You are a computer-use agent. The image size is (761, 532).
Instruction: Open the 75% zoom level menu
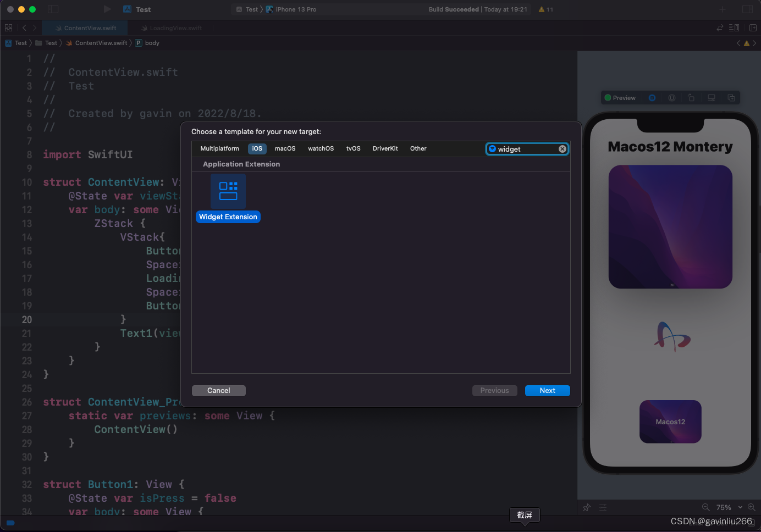pyautogui.click(x=729, y=507)
